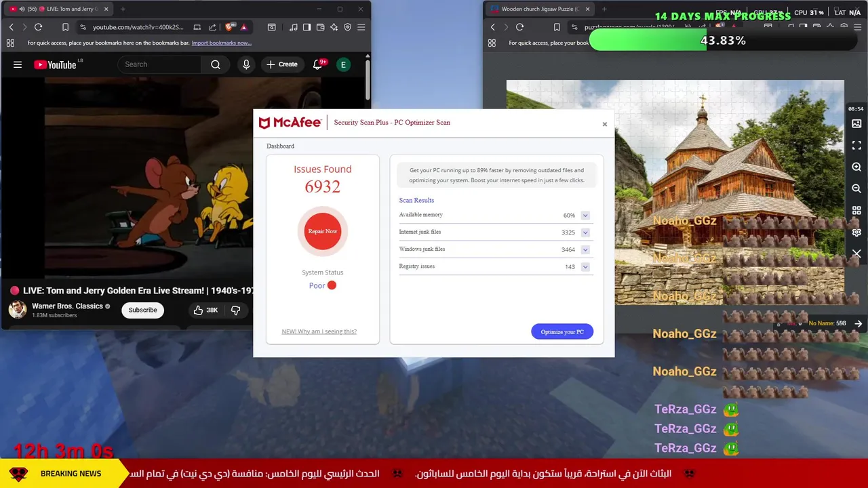Click the youtube.com address bar

(x=138, y=27)
